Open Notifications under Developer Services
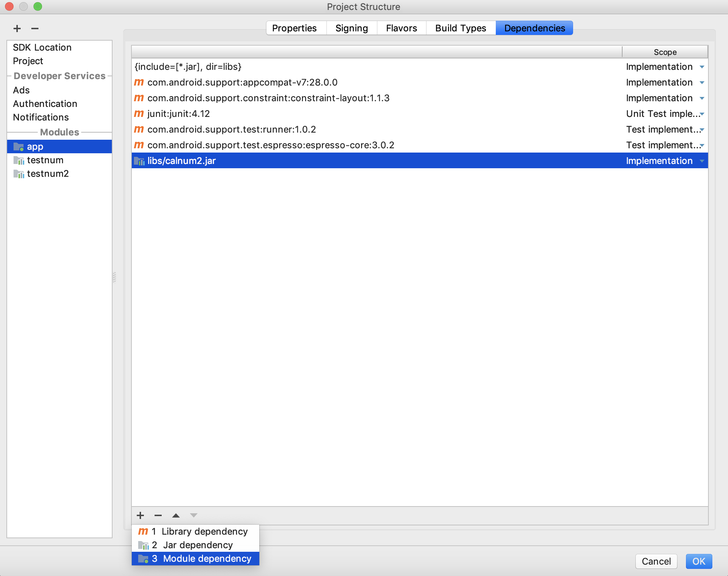 tap(41, 117)
